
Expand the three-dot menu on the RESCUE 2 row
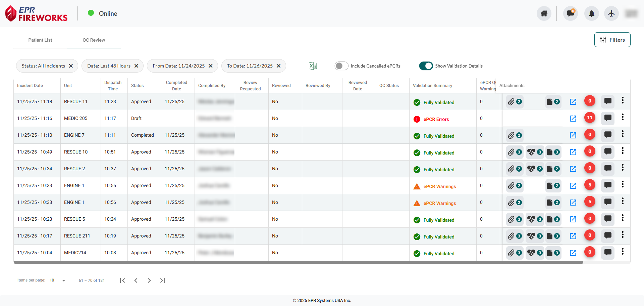[x=623, y=167]
